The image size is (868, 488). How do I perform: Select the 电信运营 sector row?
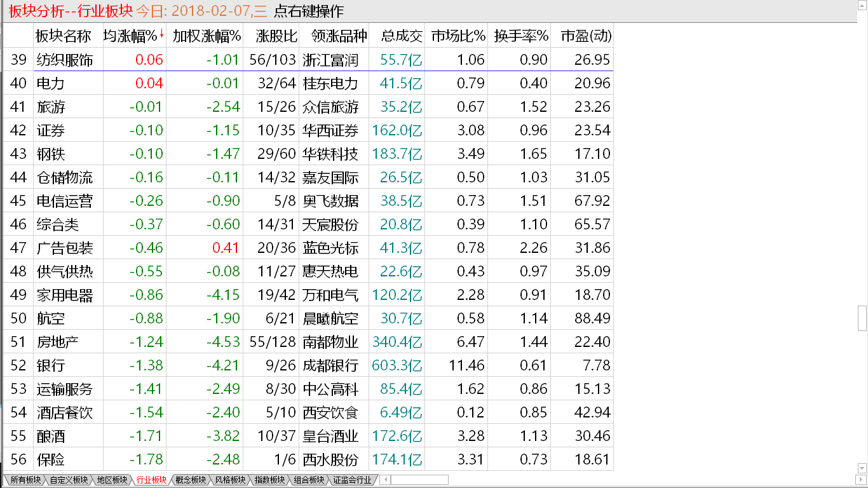(308, 201)
